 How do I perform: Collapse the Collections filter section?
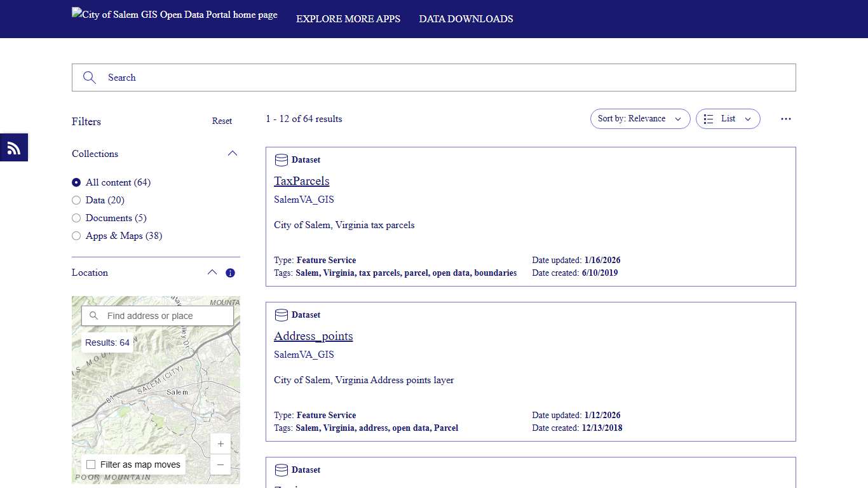(x=233, y=153)
